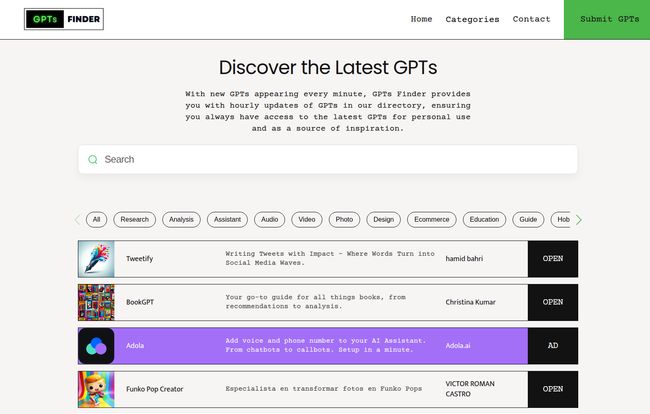The image size is (650, 414).
Task: Filter by the Ecommerce category
Action: click(x=432, y=220)
